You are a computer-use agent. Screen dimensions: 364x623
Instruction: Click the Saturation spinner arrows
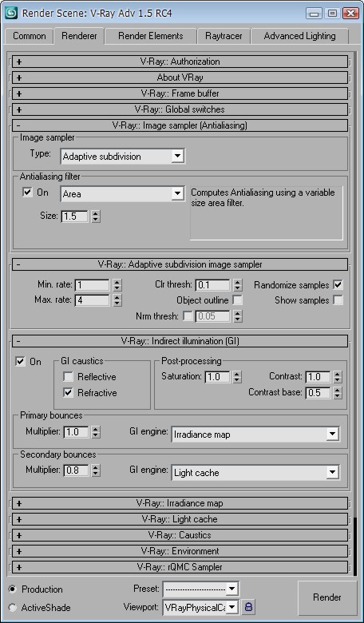click(237, 377)
